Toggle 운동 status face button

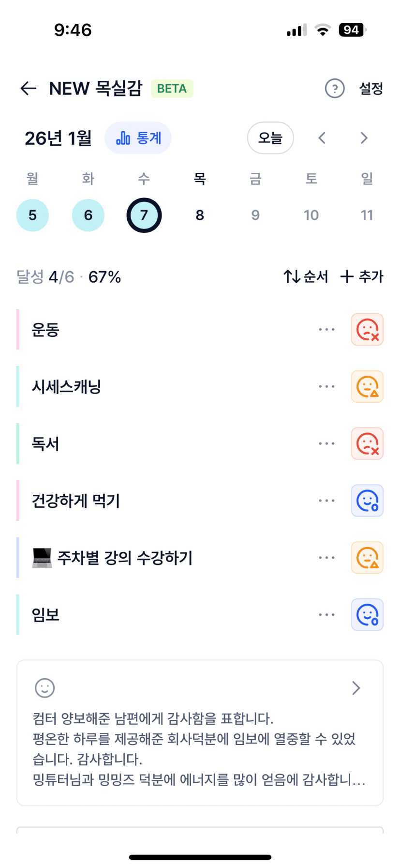pos(367,330)
